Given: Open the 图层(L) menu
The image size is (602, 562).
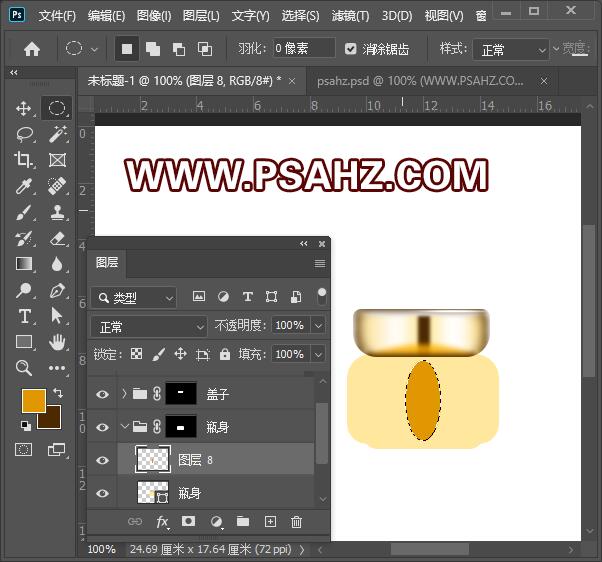Looking at the screenshot, I should 201,16.
